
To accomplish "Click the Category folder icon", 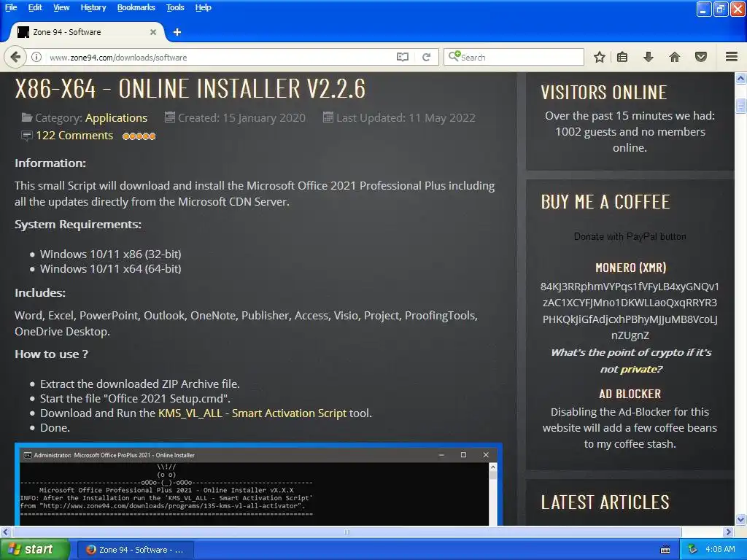I will [x=27, y=117].
